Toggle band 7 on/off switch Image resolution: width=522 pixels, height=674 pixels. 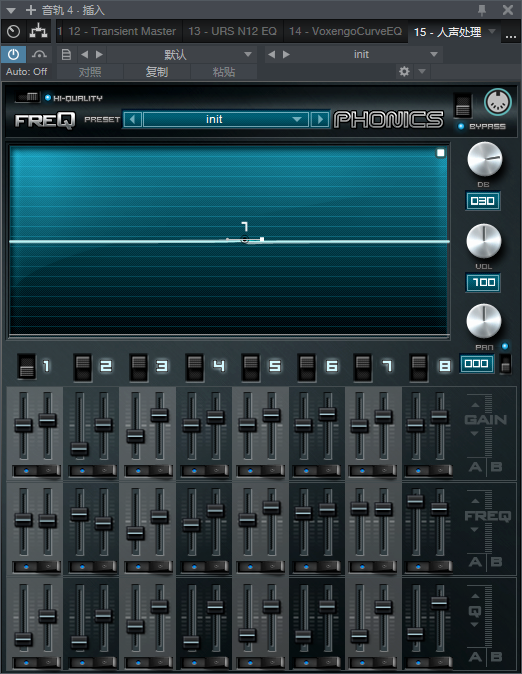pyautogui.click(x=362, y=368)
